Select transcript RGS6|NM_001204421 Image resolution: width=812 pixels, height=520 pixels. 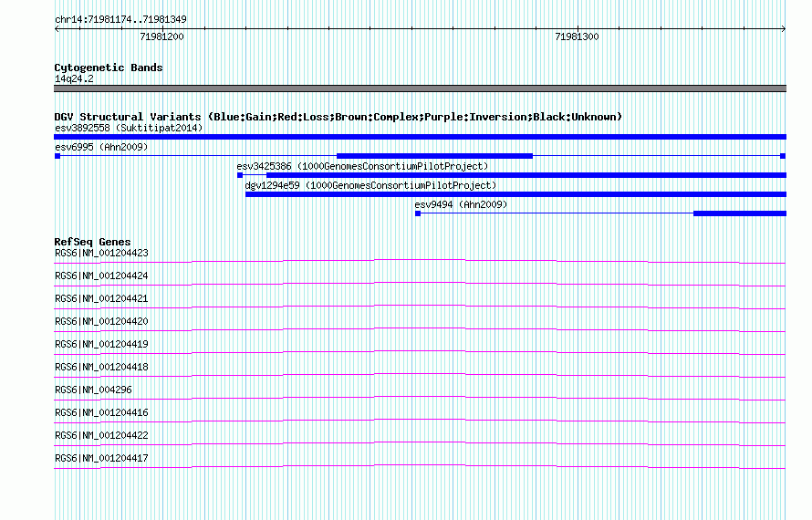point(101,299)
